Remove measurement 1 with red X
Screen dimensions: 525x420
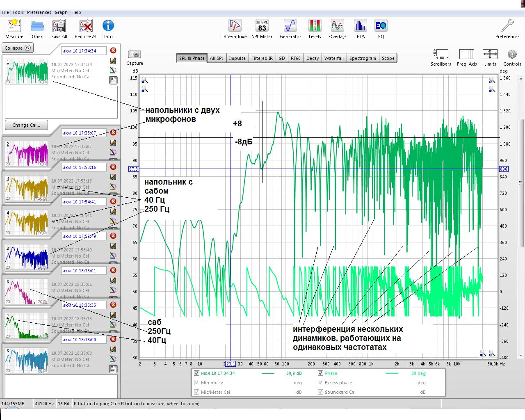(x=113, y=50)
